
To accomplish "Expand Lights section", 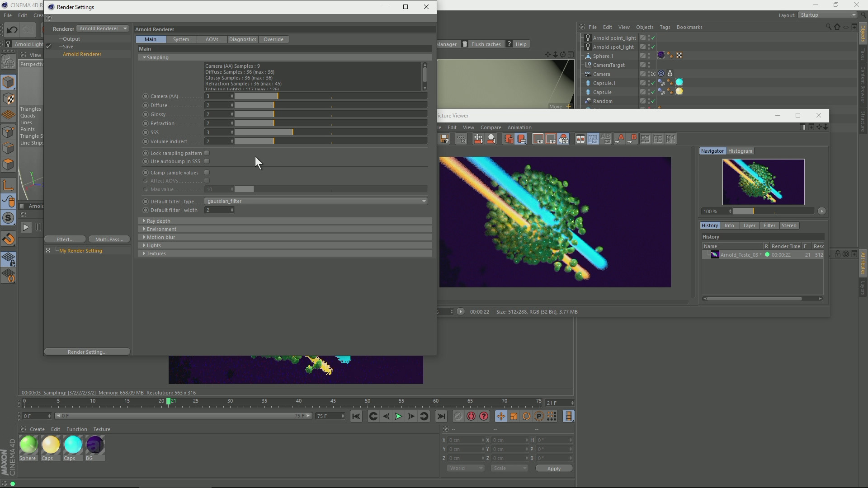I will tap(285, 245).
